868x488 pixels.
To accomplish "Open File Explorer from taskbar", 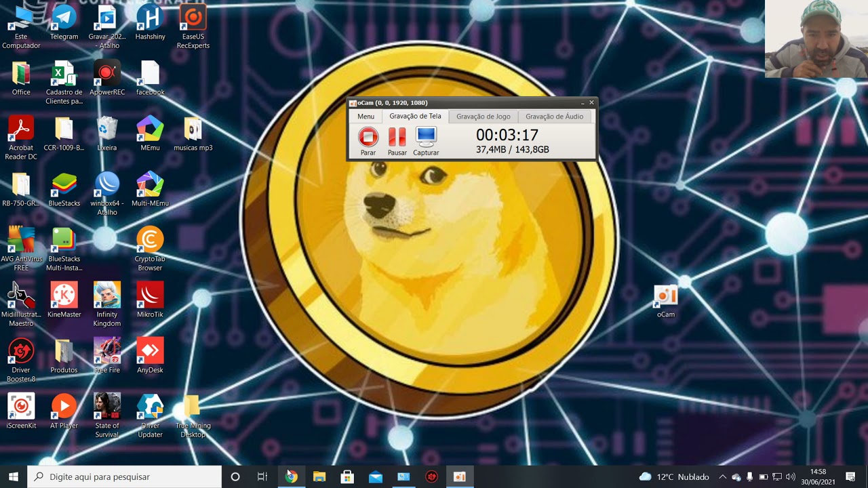I will (x=319, y=476).
